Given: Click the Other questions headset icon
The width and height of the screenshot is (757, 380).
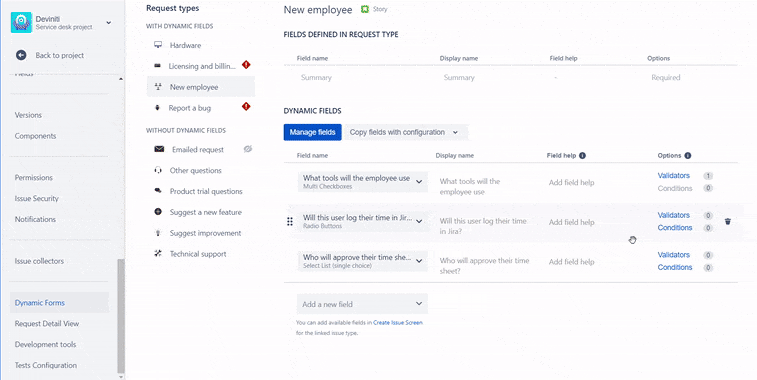Looking at the screenshot, I should [157, 170].
